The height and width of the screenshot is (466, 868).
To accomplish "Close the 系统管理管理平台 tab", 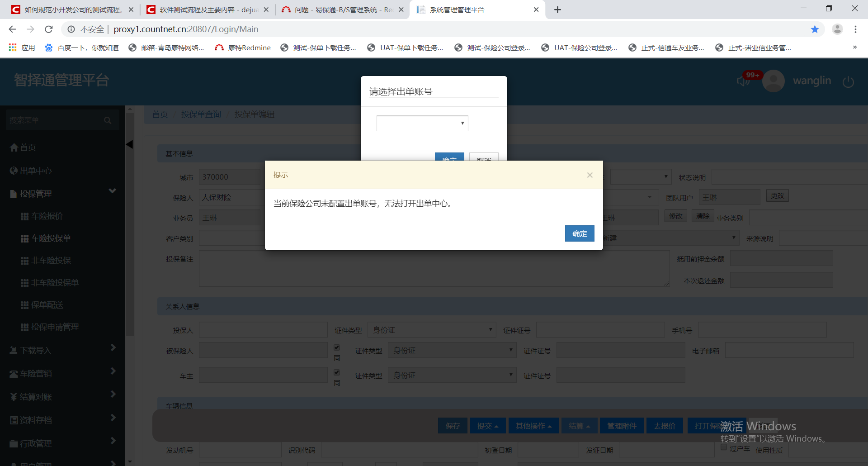I will point(536,10).
